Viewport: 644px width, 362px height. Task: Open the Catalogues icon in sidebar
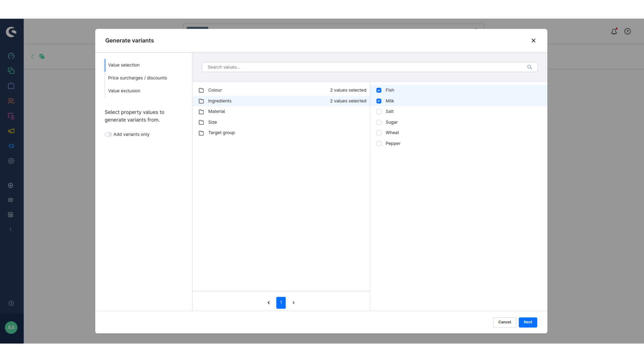(x=11, y=71)
